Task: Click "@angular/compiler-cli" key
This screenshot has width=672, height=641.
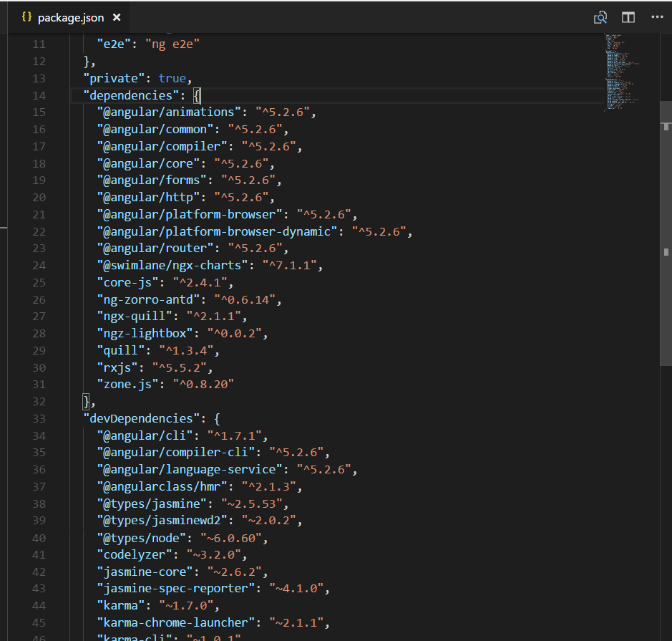Action: 176,453
